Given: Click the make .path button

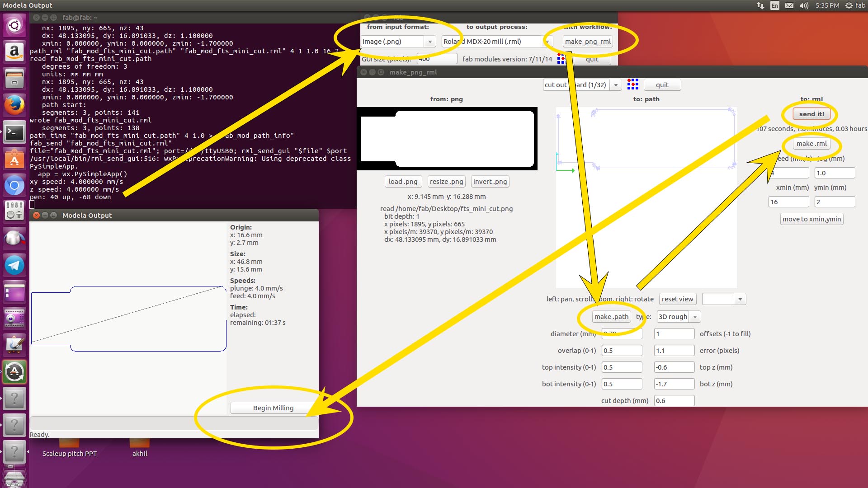Looking at the screenshot, I should click(x=611, y=317).
